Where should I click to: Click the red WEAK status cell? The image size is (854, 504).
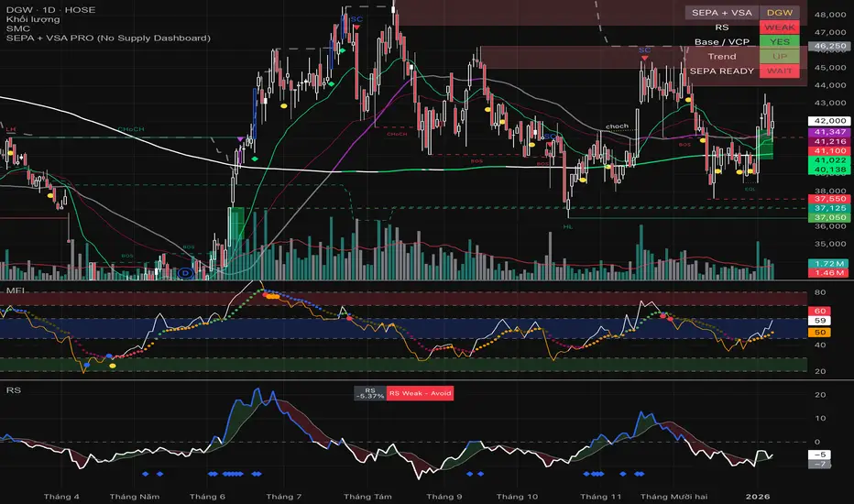click(x=780, y=27)
